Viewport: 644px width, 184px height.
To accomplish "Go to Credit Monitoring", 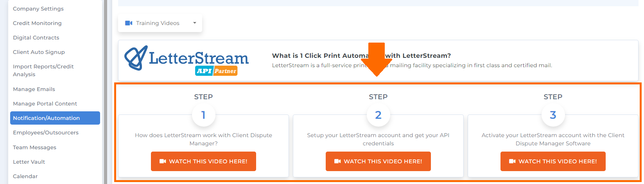I will coord(37,23).
